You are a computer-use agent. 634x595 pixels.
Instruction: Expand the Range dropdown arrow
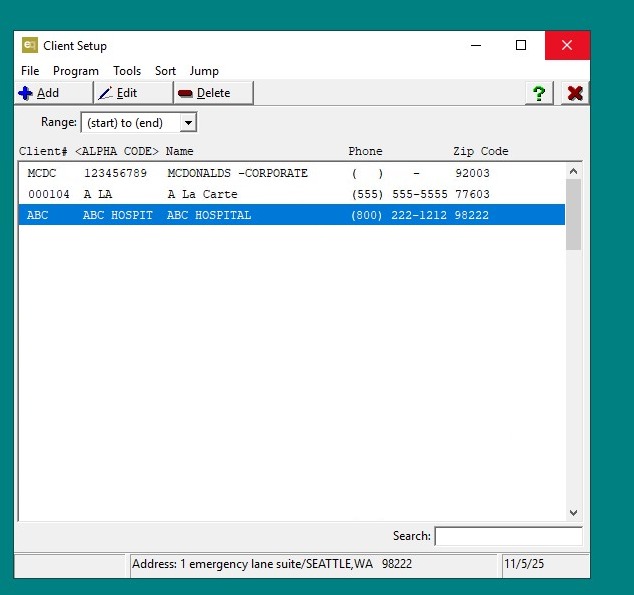click(188, 122)
